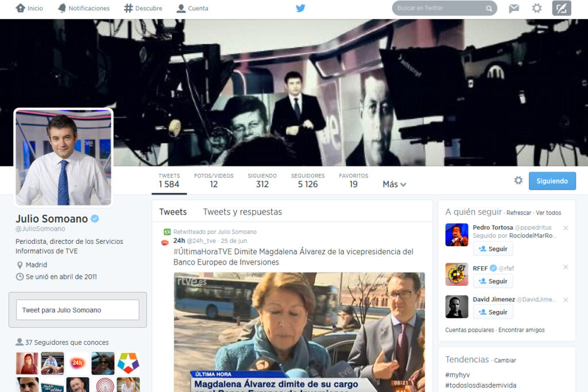Image resolution: width=588 pixels, height=392 pixels.
Task: Open the Magdalena Álvarez tweet image
Action: [x=299, y=332]
